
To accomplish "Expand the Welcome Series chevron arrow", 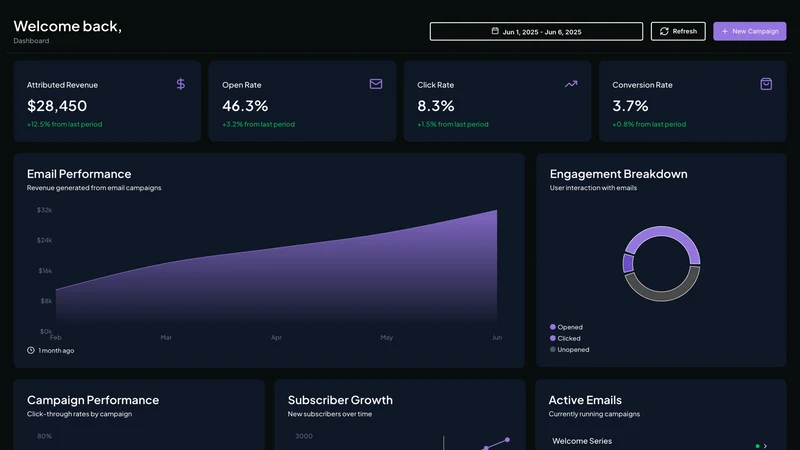I will point(765,446).
